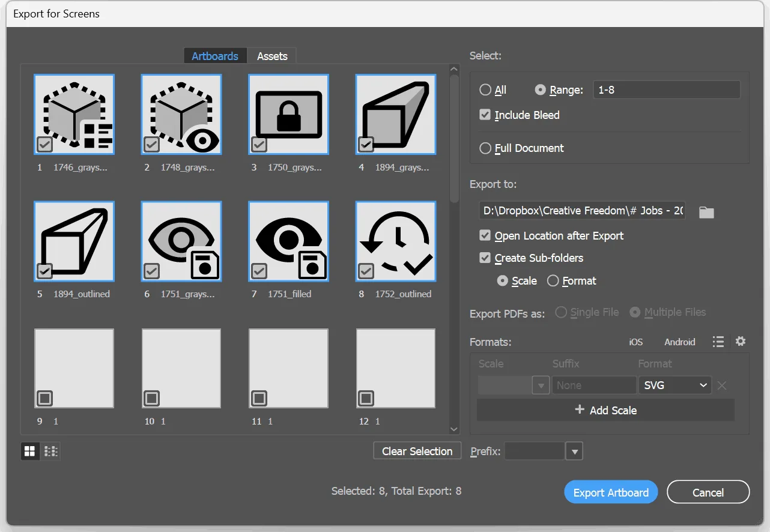770x532 pixels.
Task: Select the Full Document radio button
Action: coord(485,148)
